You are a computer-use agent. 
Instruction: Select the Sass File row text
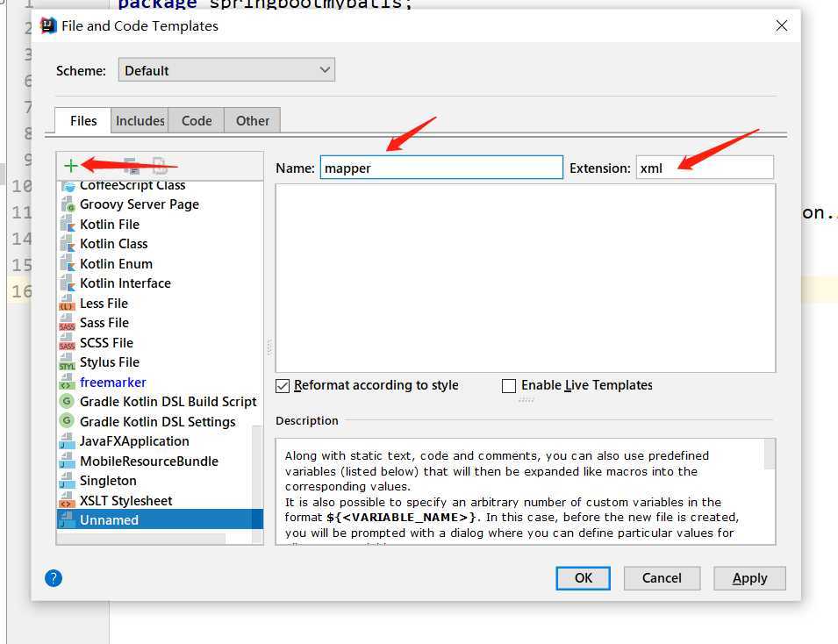pos(104,323)
